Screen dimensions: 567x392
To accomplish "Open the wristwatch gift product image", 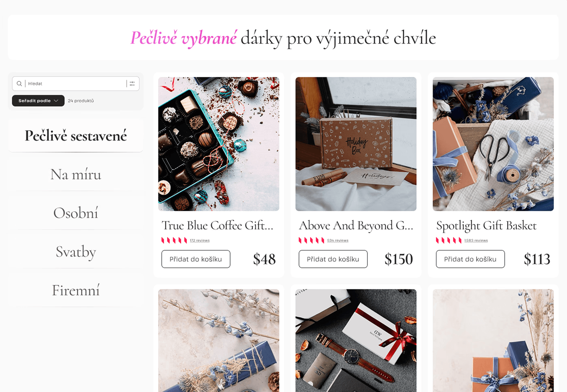I will pos(356,341).
